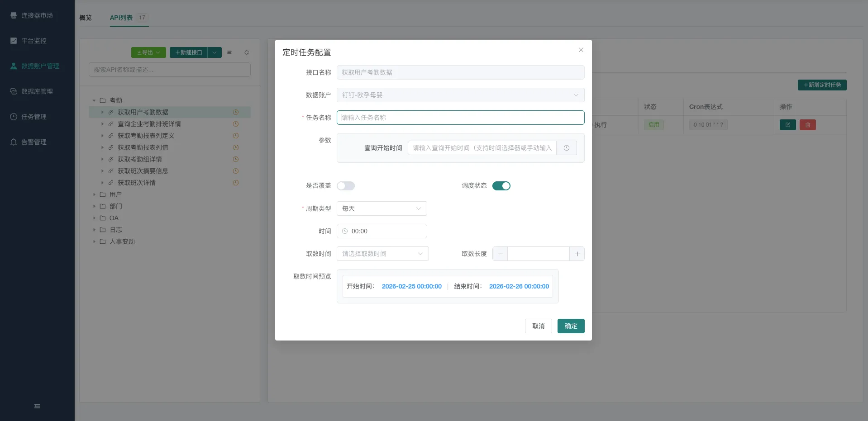The width and height of the screenshot is (868, 421).
Task: Click the 取消 button
Action: click(538, 326)
